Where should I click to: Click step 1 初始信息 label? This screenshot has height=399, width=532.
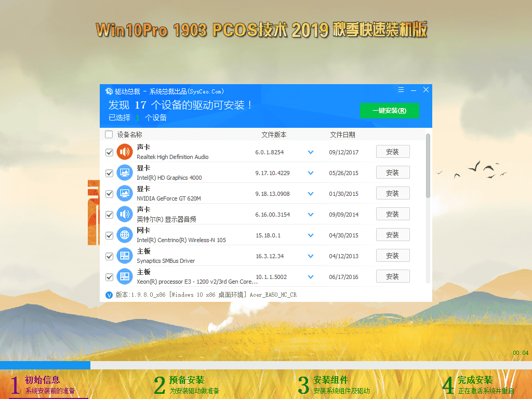point(43,380)
